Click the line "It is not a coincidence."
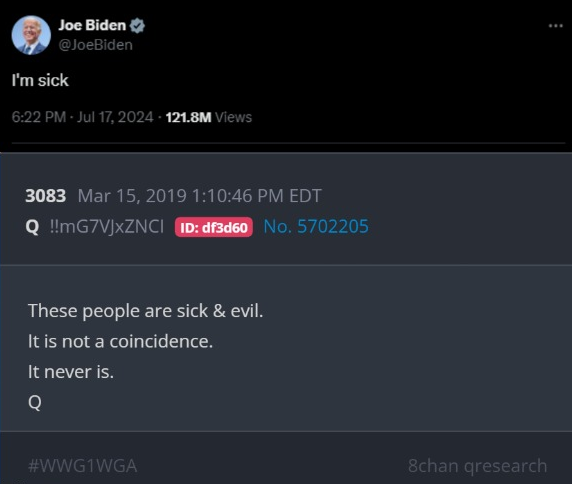 [120, 341]
